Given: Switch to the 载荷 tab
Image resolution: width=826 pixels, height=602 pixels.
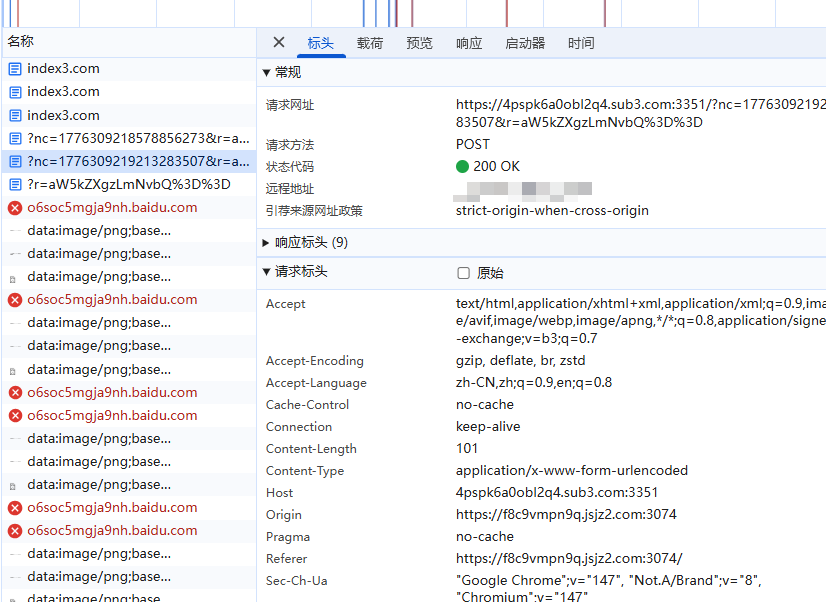Looking at the screenshot, I should click(x=370, y=43).
